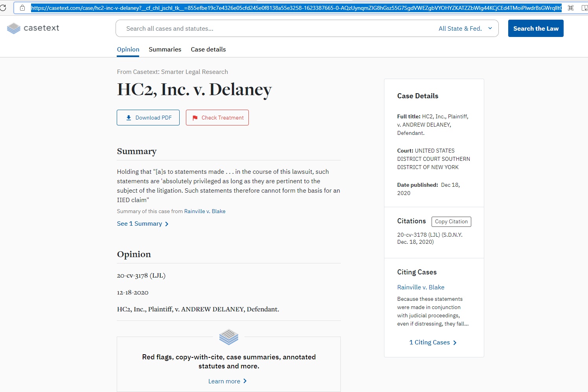Click the site lock icon in address bar
This screenshot has height=392, width=588.
(22, 8)
